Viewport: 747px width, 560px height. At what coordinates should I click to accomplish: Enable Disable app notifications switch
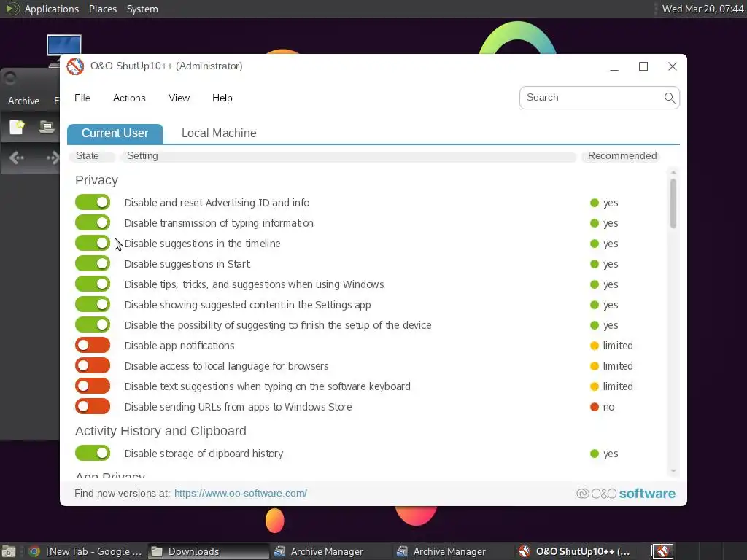[93, 345]
